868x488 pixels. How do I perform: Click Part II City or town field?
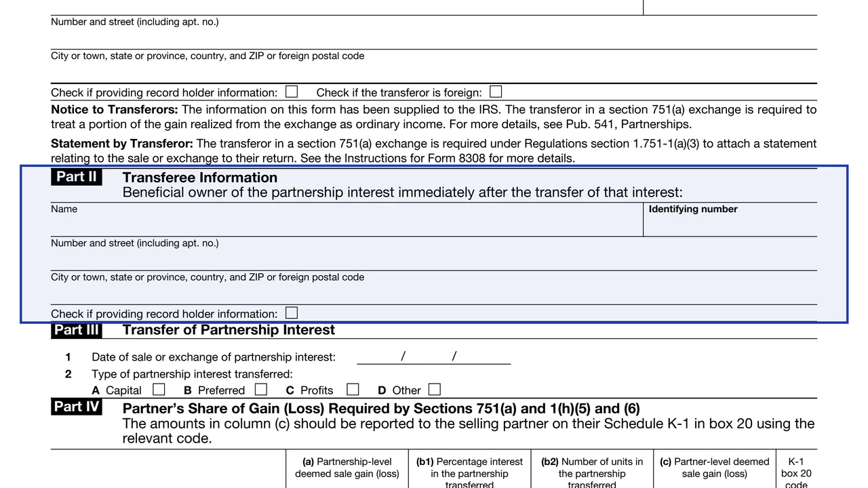434,287
